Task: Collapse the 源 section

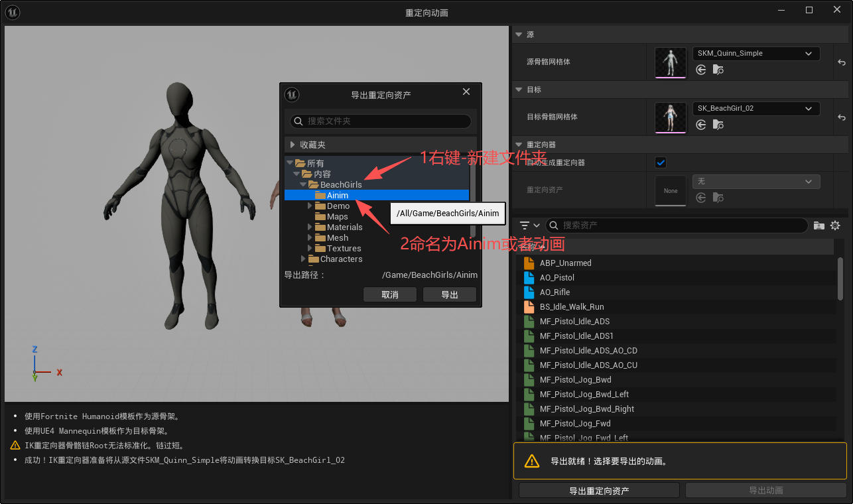Action: [519, 34]
